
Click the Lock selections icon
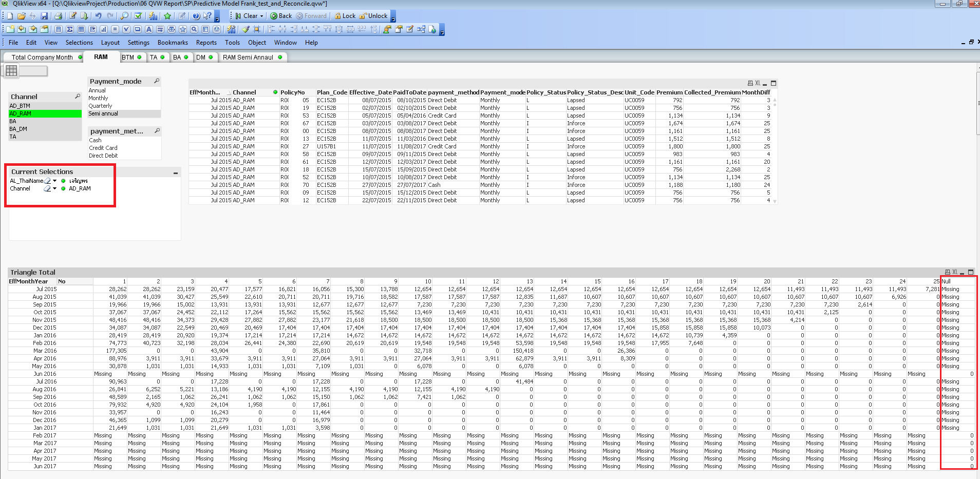tap(345, 16)
